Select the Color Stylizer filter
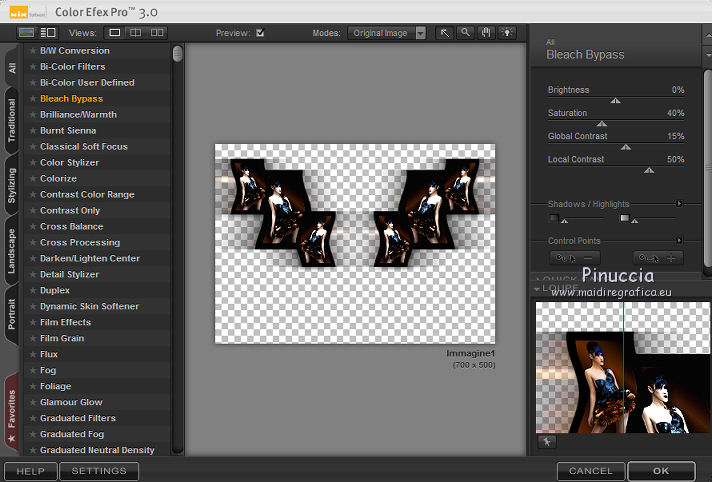The width and height of the screenshot is (712, 482). (x=69, y=163)
